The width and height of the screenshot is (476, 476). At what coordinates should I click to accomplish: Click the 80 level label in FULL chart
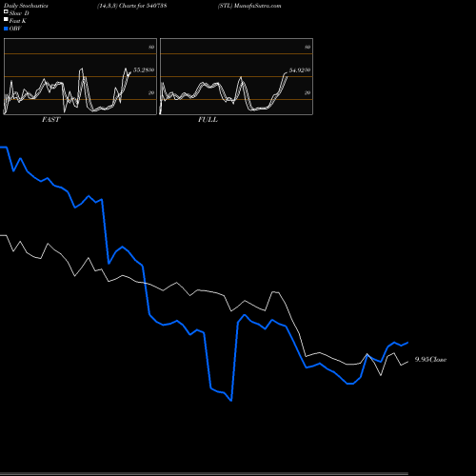tap(307, 47)
